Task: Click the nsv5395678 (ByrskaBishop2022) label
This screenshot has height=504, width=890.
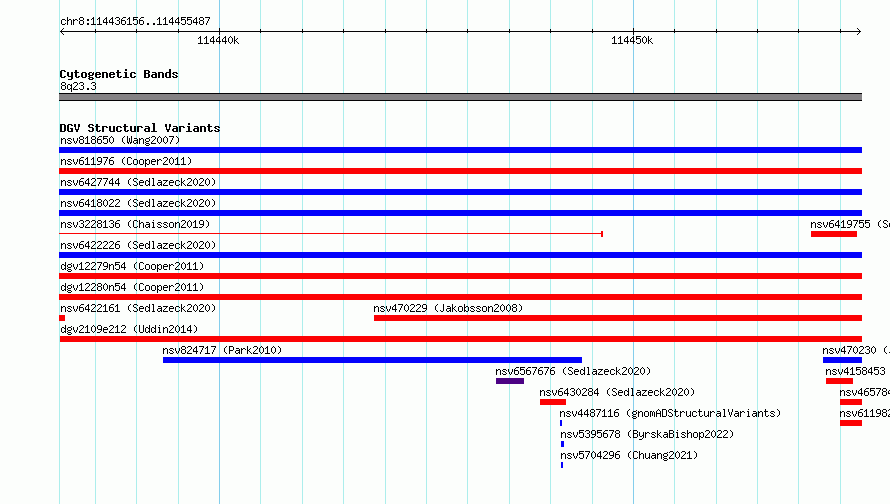Action: click(x=647, y=434)
